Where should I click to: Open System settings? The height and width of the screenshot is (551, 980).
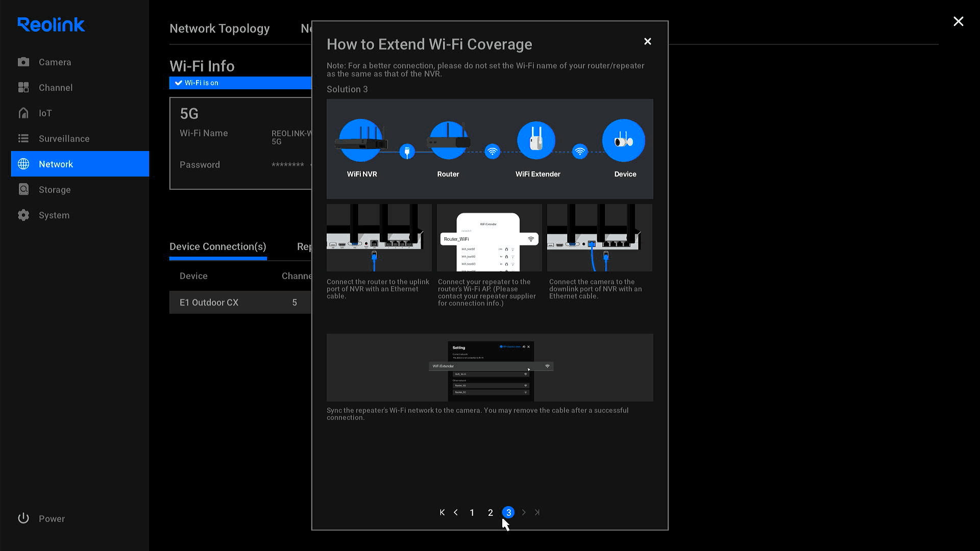(54, 215)
